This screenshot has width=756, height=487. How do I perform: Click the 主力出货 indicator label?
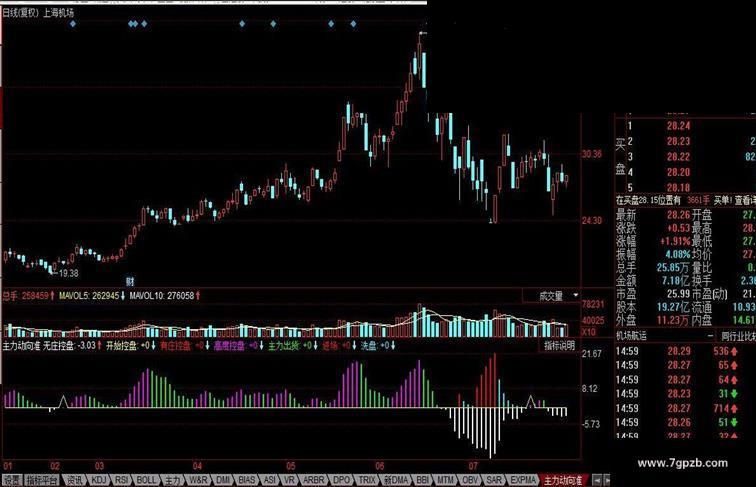pos(284,346)
